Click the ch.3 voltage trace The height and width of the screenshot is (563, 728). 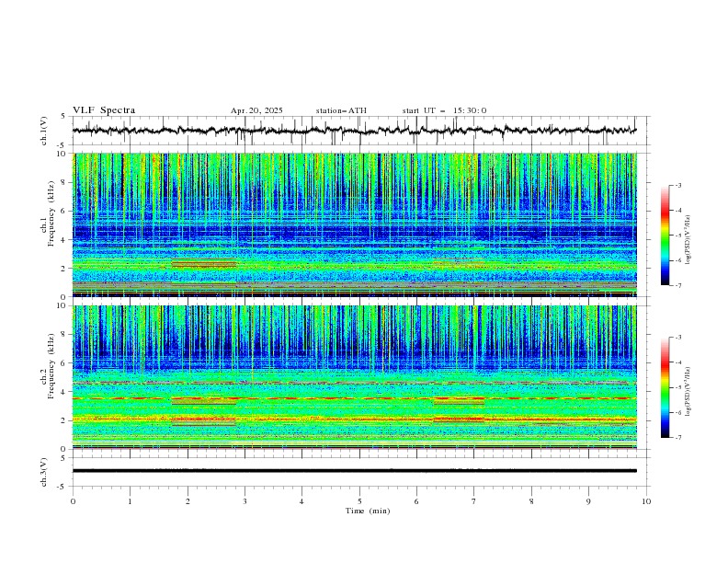click(x=354, y=471)
